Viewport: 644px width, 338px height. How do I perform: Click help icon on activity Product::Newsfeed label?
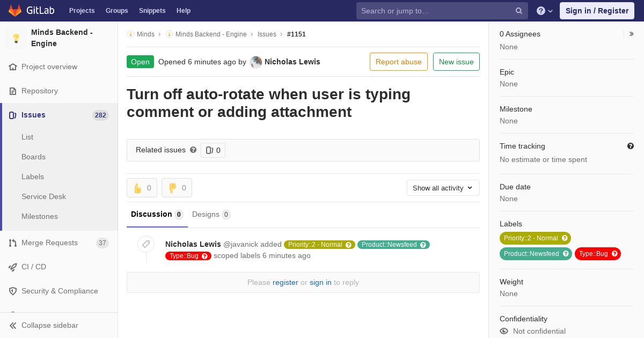pyautogui.click(x=423, y=245)
